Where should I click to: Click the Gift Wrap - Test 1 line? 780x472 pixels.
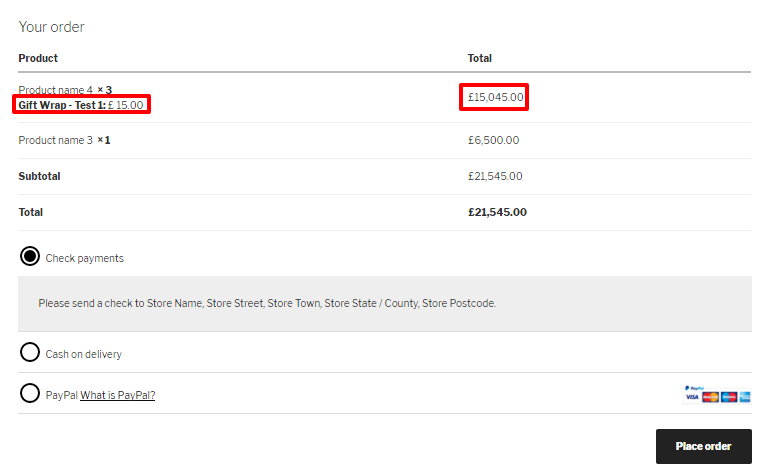coord(81,104)
